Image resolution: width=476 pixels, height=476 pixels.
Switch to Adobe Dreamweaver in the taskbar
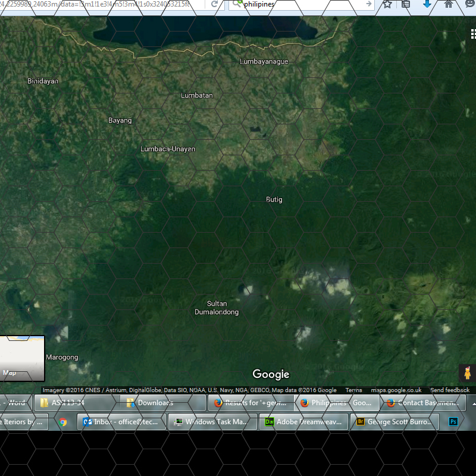(x=303, y=422)
